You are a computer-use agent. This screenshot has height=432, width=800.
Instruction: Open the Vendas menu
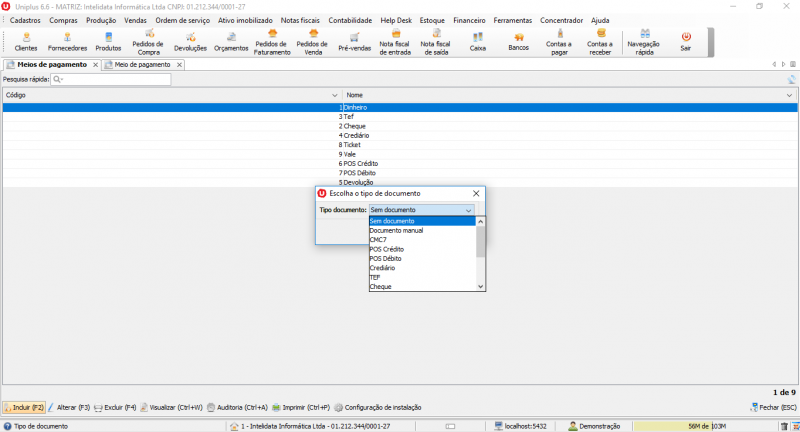pyautogui.click(x=135, y=20)
